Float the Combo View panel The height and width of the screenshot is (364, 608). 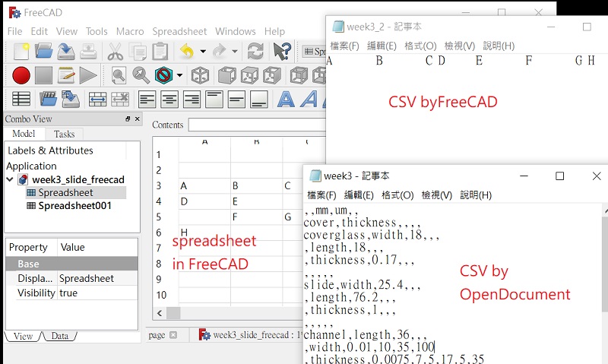128,119
